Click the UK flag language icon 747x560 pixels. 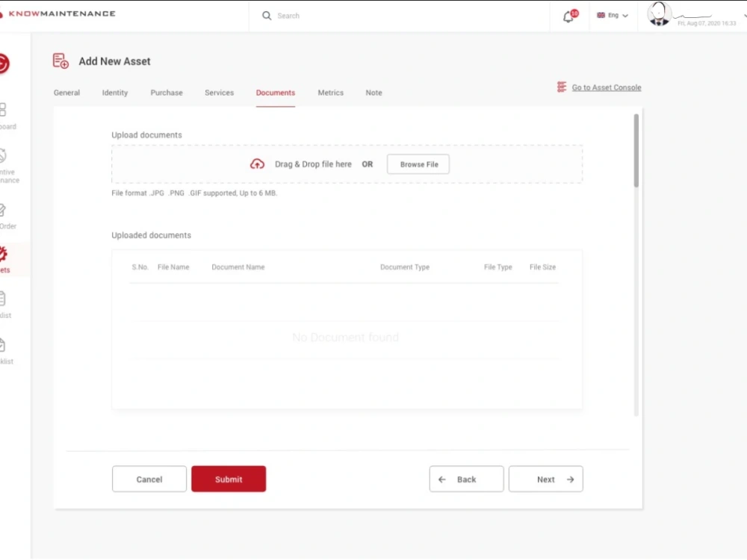(601, 15)
